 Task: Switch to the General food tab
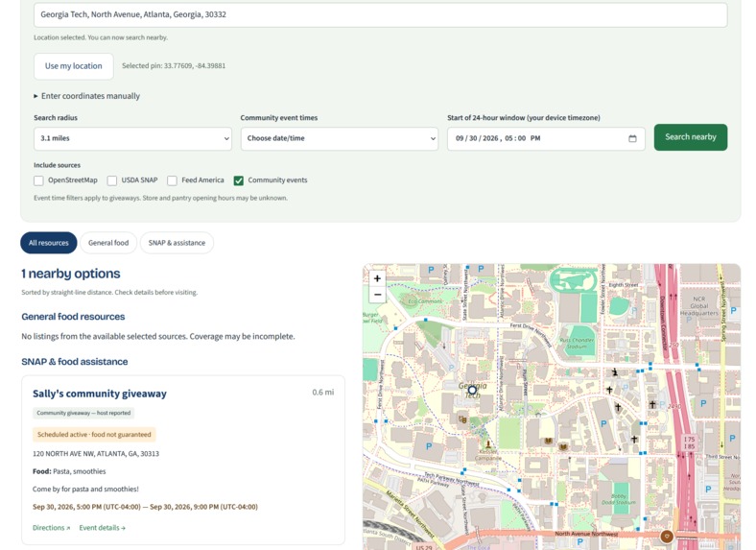click(108, 243)
